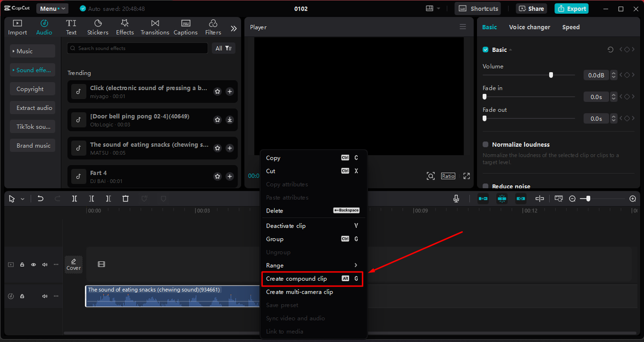Choose Copy from context menu
Viewport: 644px width, 342px height.
coord(313,158)
